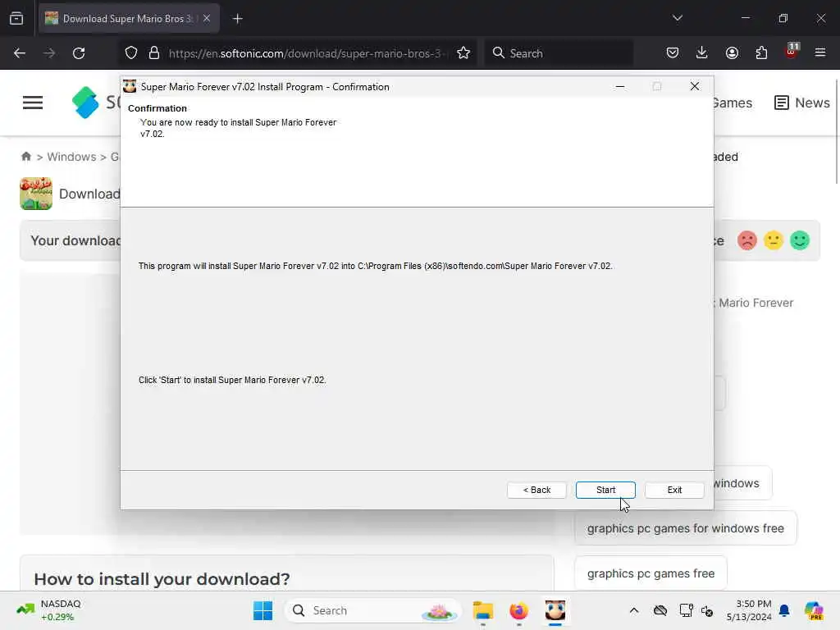The image size is (840, 630).
Task: Go back with the < Back button
Action: [536, 490]
